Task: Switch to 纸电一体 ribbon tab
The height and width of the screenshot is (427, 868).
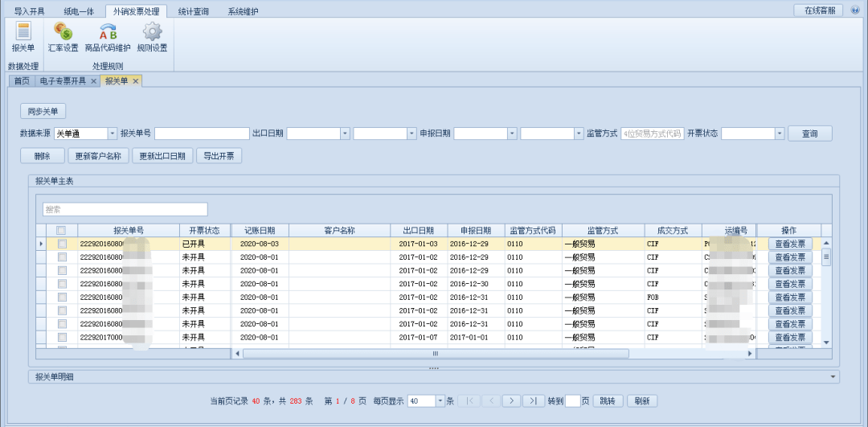Action: tap(79, 11)
